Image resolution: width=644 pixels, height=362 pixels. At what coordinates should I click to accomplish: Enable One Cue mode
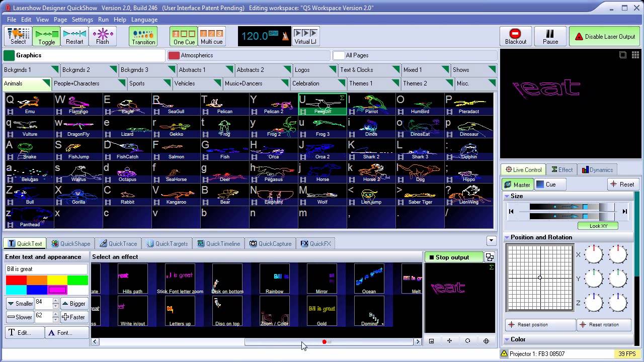click(x=184, y=36)
